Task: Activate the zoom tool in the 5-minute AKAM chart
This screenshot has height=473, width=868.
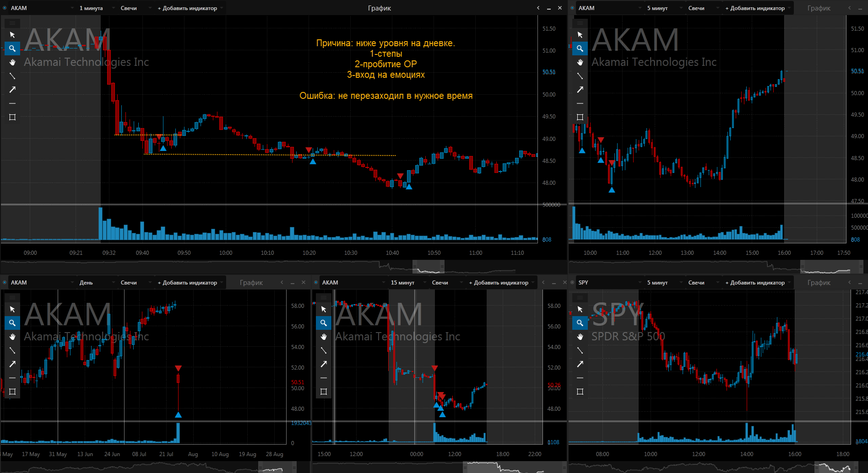Action: tap(580, 48)
